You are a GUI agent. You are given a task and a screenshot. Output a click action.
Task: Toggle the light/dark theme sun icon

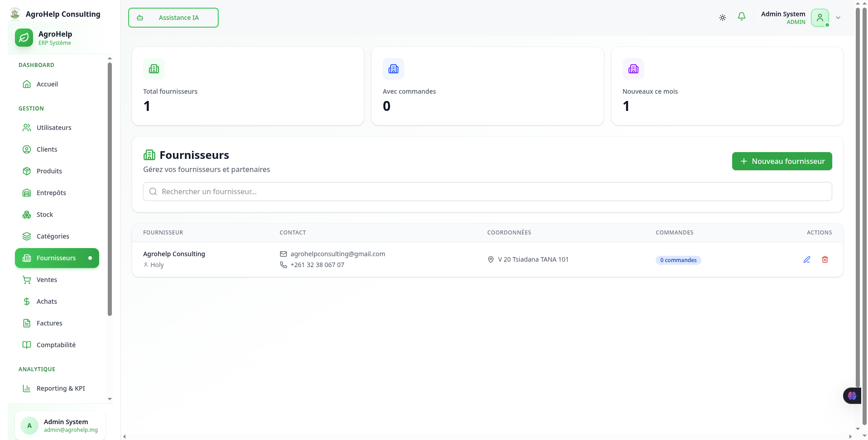(x=722, y=18)
